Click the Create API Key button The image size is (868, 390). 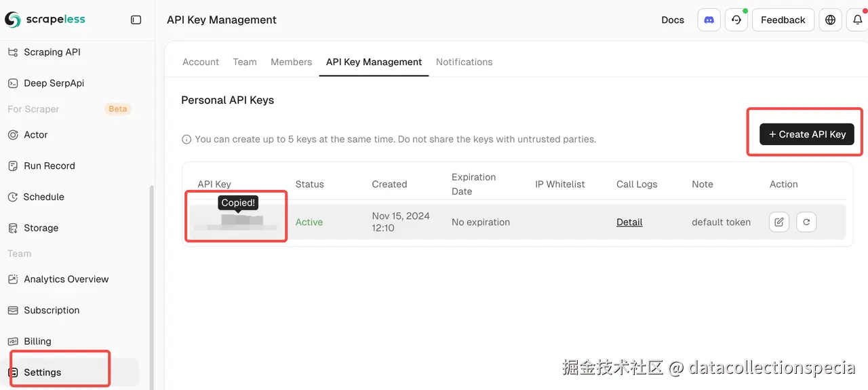click(x=807, y=134)
